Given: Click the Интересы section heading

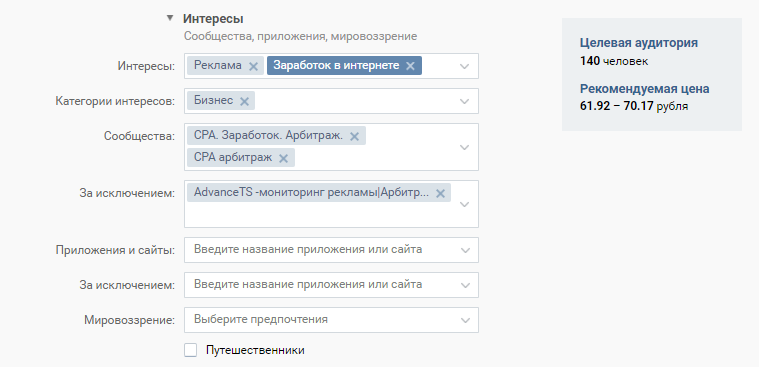Looking at the screenshot, I should [x=213, y=19].
